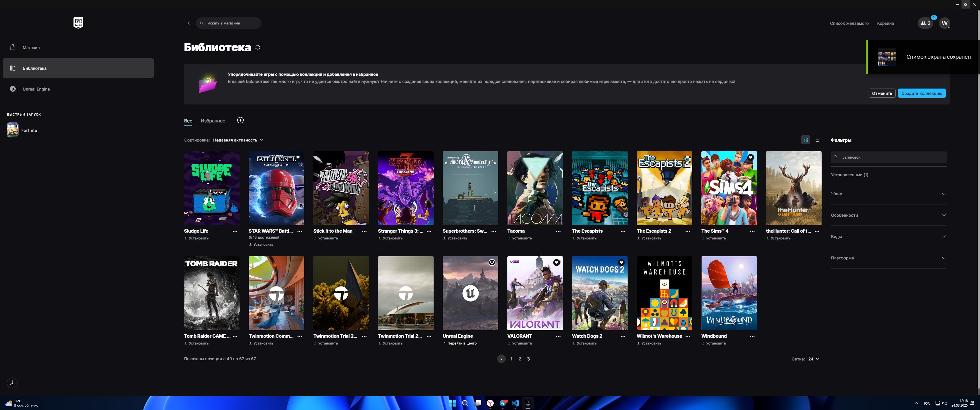Go to page 1 of library

511,359
